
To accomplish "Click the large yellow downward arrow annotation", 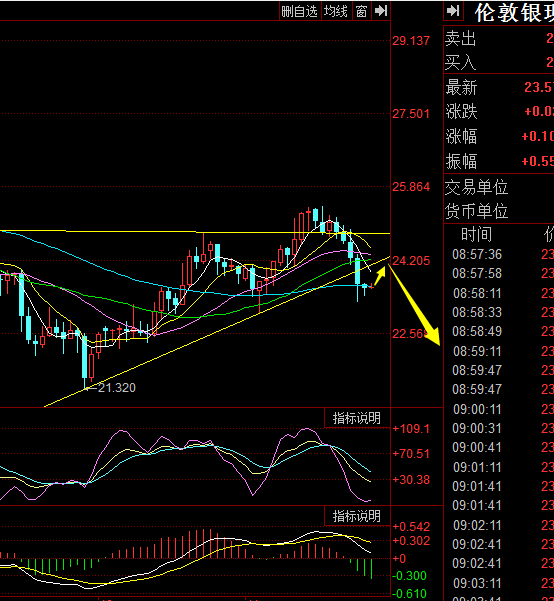I will pyautogui.click(x=415, y=304).
